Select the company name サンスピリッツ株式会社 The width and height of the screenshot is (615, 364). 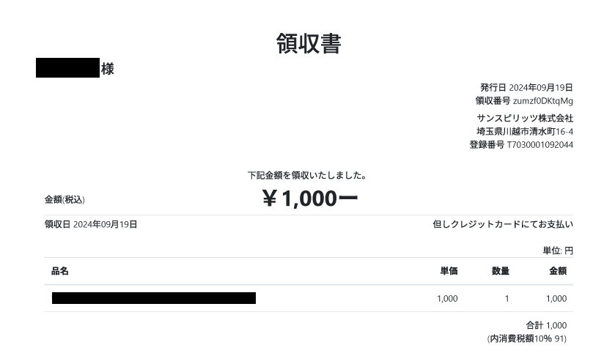(x=525, y=118)
